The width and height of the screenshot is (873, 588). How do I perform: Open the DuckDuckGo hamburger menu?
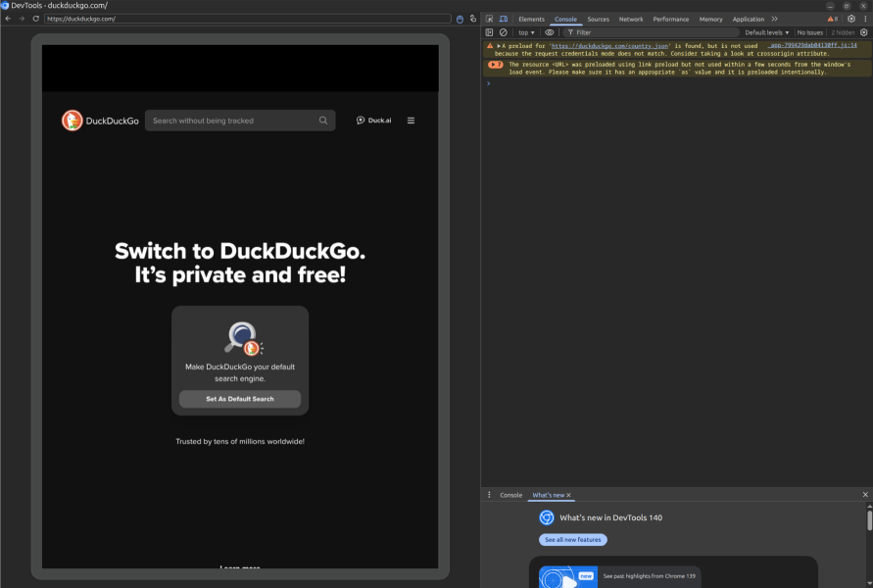point(411,120)
